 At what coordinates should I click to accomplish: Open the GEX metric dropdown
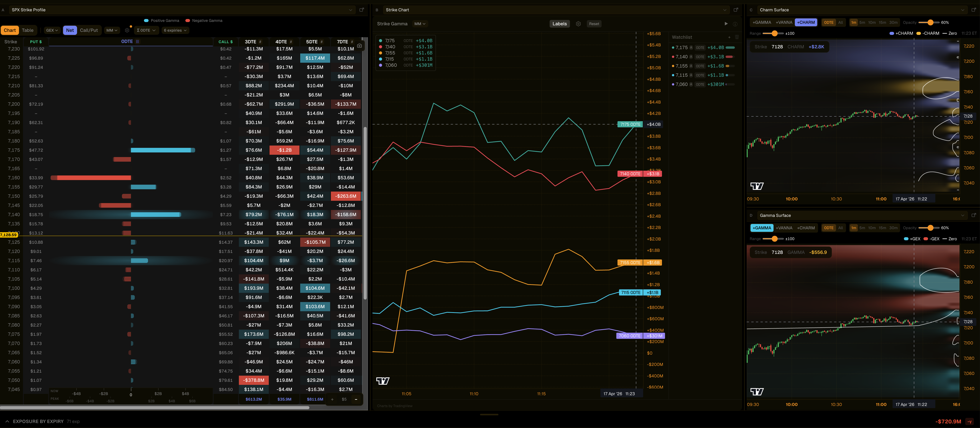click(52, 30)
